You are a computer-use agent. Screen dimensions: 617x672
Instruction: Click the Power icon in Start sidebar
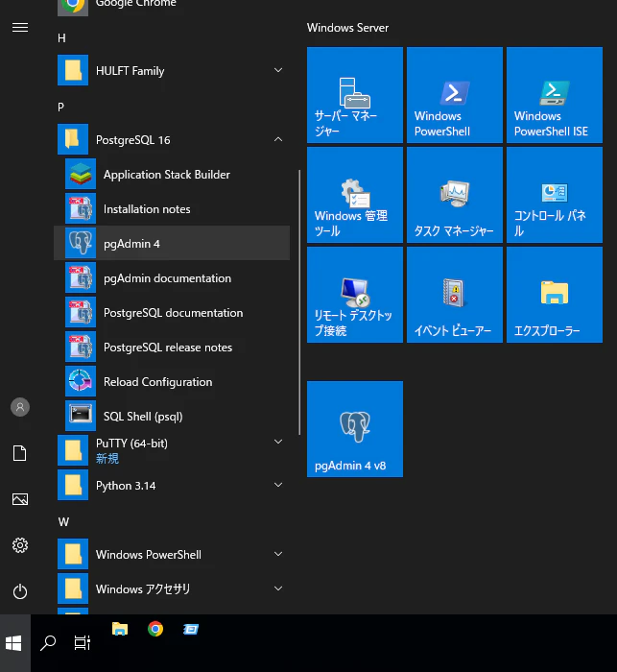coord(20,592)
